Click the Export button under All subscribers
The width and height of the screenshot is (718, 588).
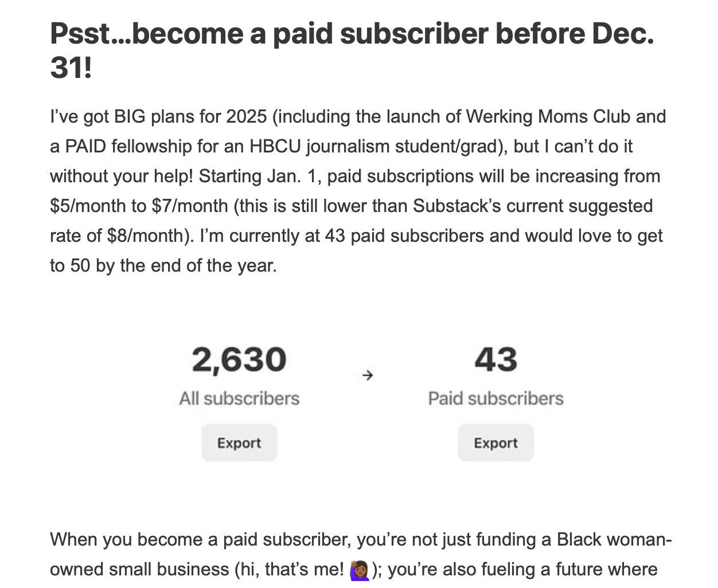tap(239, 442)
